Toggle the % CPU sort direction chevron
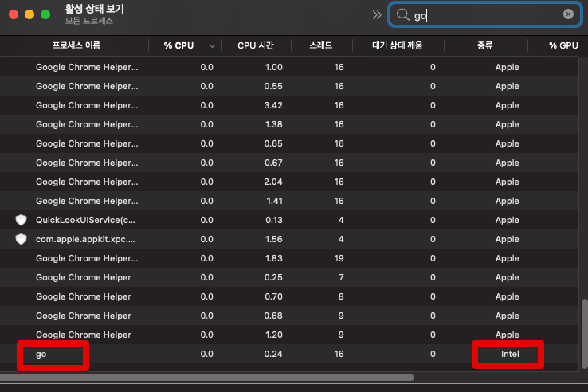The image size is (588, 392). (x=212, y=45)
